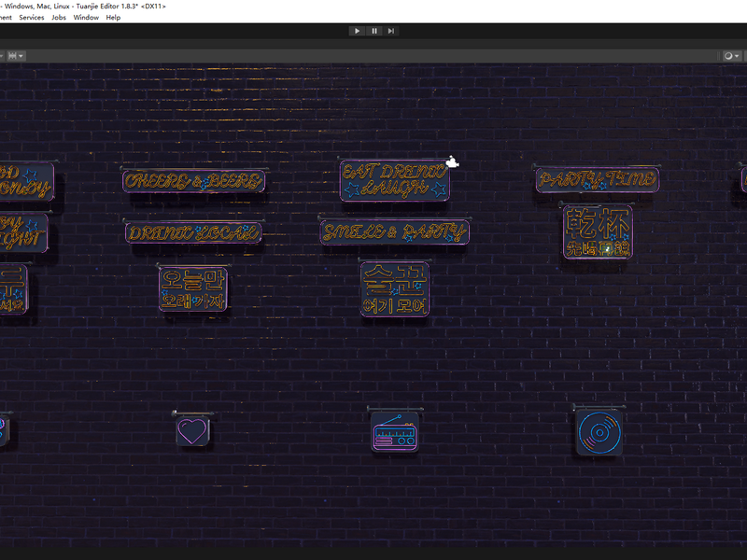Select the heart neon sign object
The height and width of the screenshot is (560, 747).
pos(192,431)
